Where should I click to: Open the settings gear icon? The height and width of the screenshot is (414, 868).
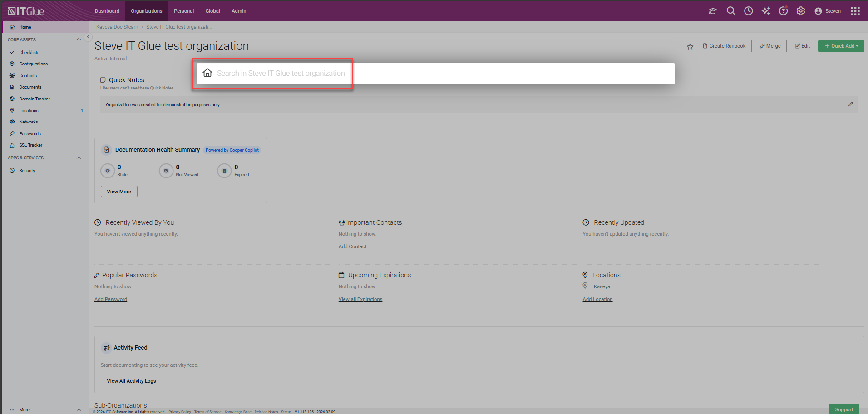(801, 11)
